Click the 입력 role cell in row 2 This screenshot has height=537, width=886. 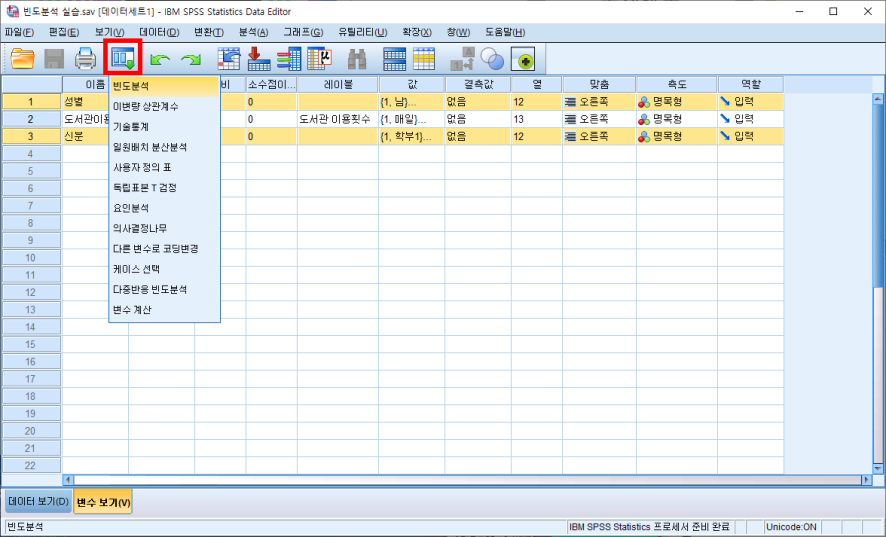pyautogui.click(x=750, y=119)
